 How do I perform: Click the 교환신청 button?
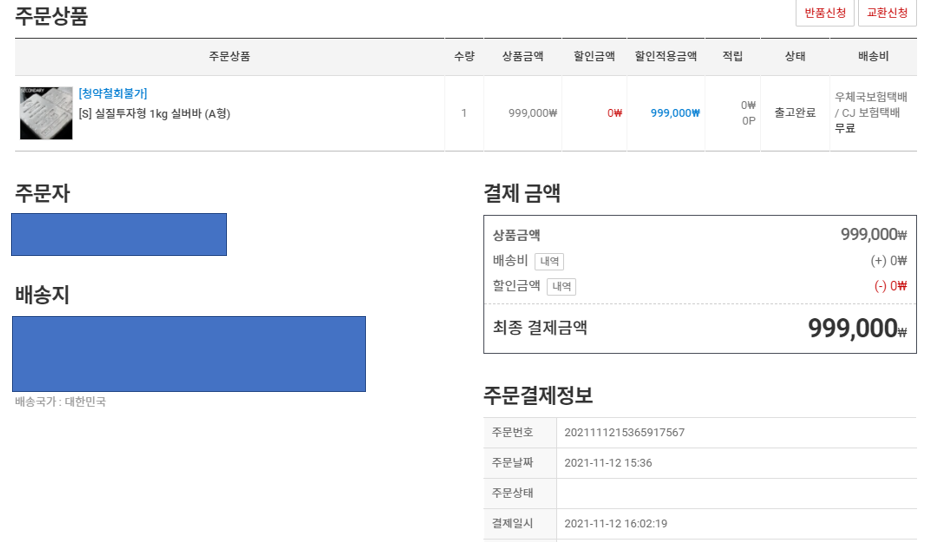tap(887, 12)
